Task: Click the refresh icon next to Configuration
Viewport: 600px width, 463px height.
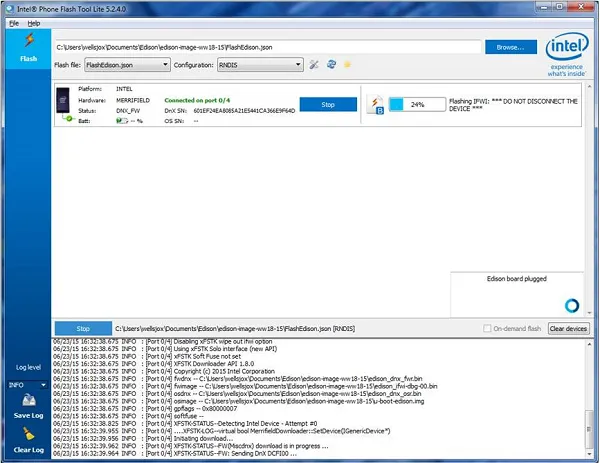Action: 330,65
